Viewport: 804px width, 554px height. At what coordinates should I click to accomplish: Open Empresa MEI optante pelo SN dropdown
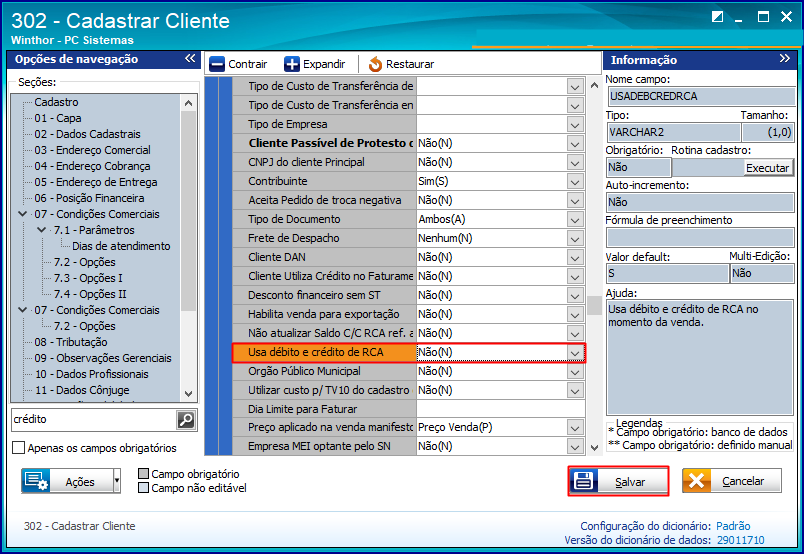pos(575,447)
